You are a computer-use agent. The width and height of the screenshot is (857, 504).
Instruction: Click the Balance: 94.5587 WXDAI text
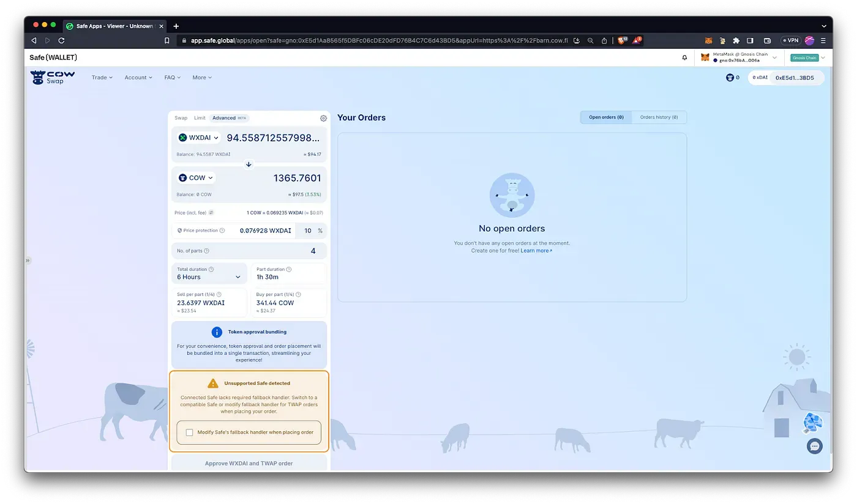[x=204, y=154]
